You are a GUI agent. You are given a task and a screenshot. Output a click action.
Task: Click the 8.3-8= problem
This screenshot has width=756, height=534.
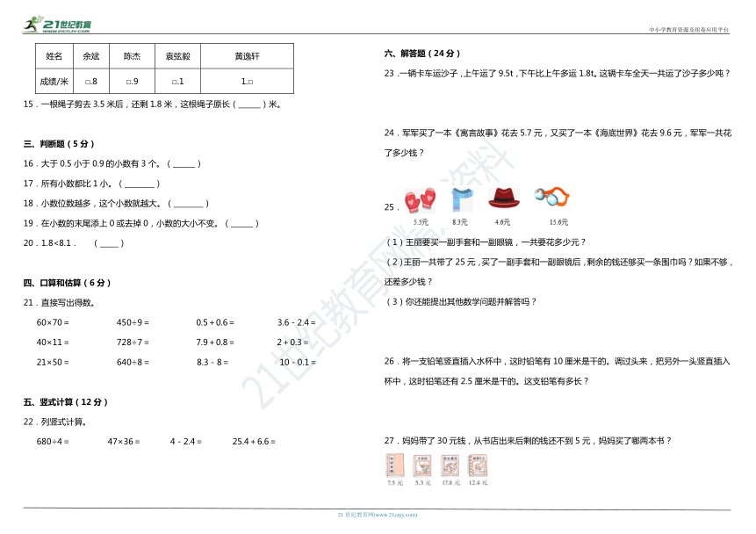[212, 362]
